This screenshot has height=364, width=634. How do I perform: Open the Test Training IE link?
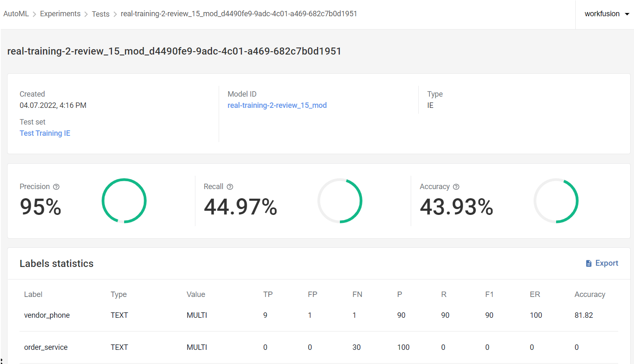45,133
